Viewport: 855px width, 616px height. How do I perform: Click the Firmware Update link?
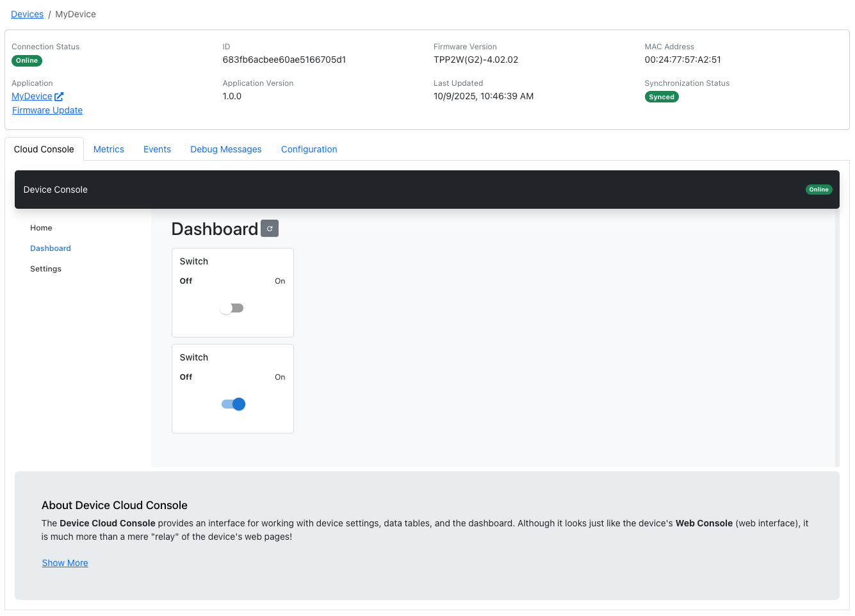47,110
